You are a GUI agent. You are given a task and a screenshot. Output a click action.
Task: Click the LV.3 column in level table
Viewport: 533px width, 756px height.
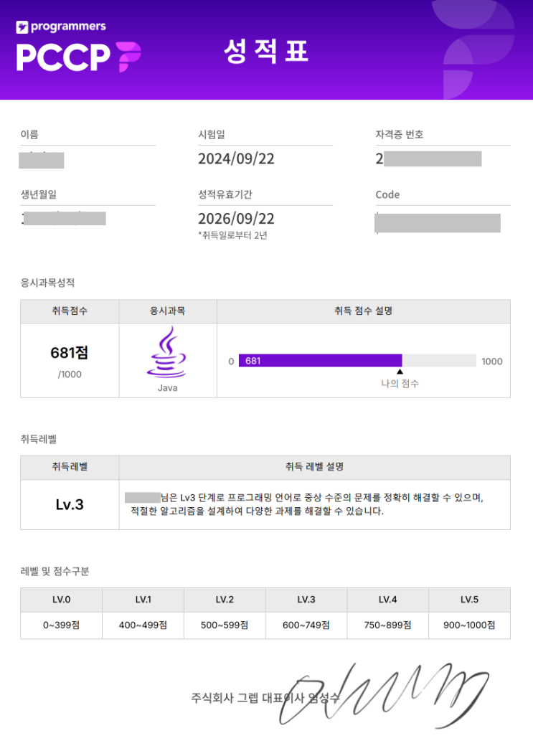pos(306,600)
